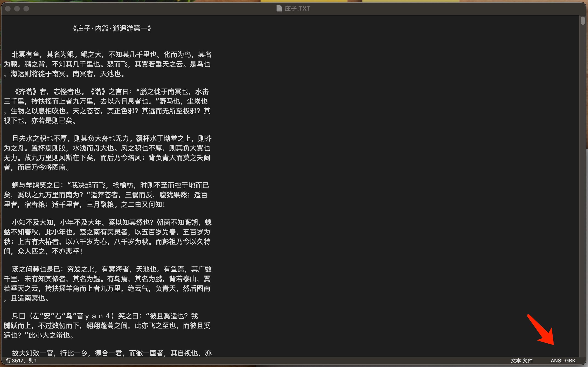Click the 庄子.TXT window title text

click(297, 8)
